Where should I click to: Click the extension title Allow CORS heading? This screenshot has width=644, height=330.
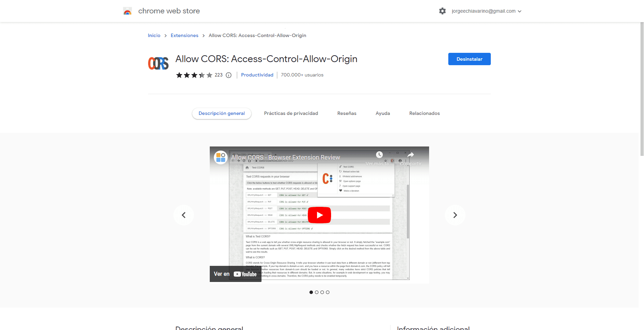(x=266, y=59)
